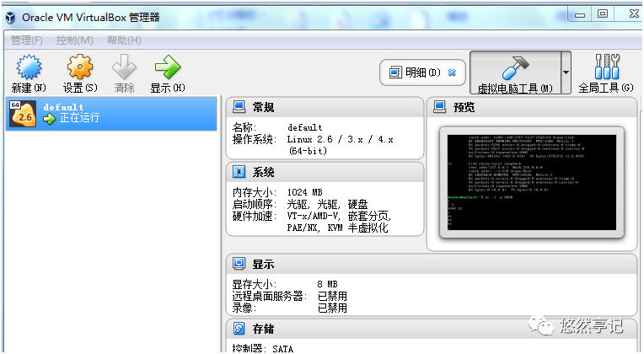
Task: Open the 管理(F) menu
Action: [x=27, y=40]
